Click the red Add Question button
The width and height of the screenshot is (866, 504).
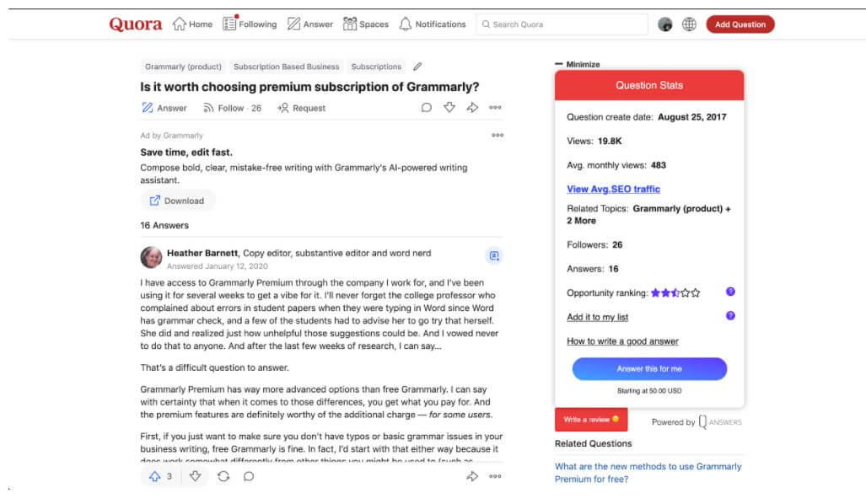click(x=740, y=24)
